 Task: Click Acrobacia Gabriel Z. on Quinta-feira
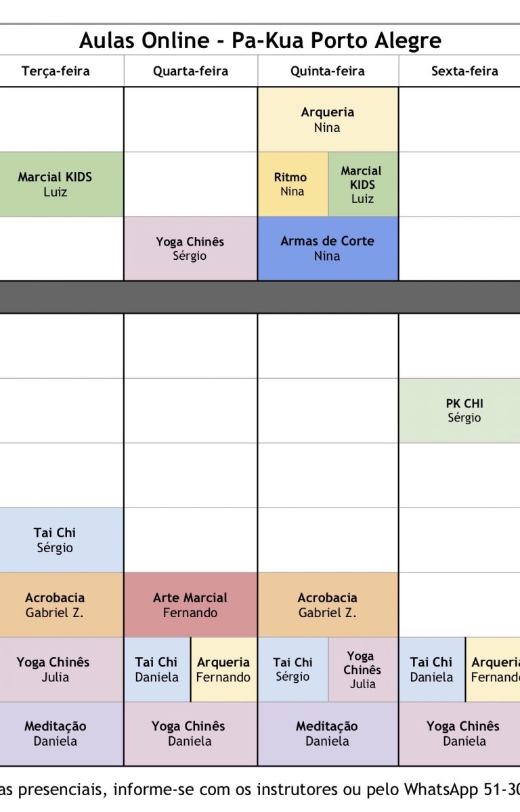tap(328, 605)
